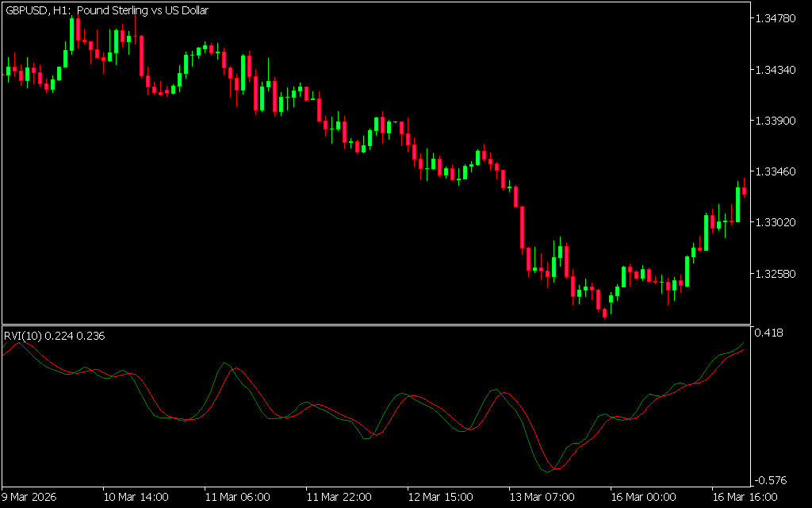This screenshot has height=508, width=812.
Task: Click the 1.33460 price axis label
Action: [x=776, y=171]
